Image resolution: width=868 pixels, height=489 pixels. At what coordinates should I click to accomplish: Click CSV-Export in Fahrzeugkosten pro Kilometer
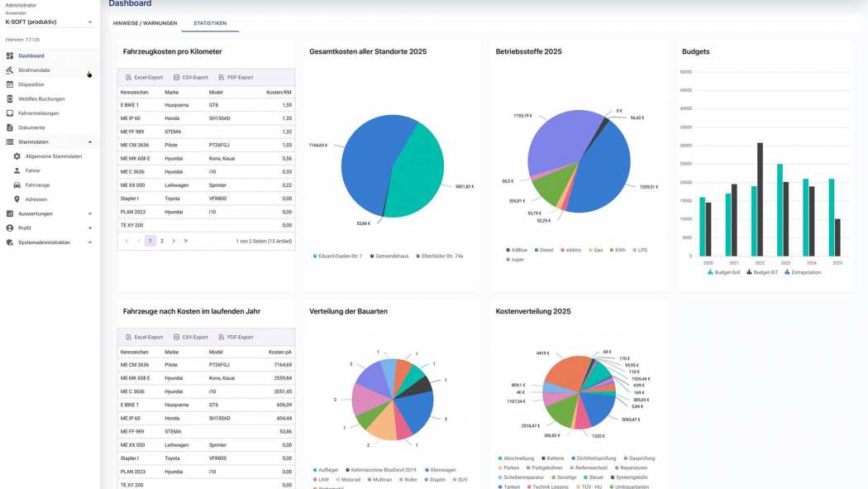[190, 78]
